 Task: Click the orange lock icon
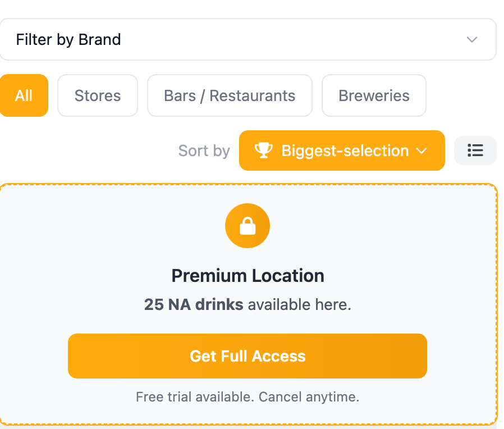(x=248, y=226)
